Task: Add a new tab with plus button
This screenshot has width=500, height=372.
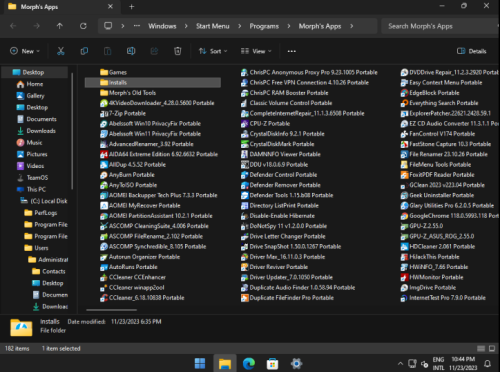Action: (x=132, y=7)
